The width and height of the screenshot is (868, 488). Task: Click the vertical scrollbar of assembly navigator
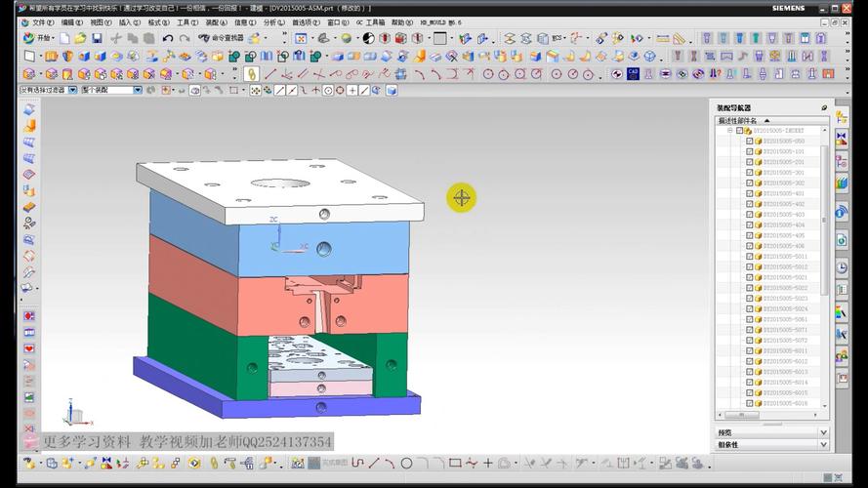pyautogui.click(x=825, y=222)
